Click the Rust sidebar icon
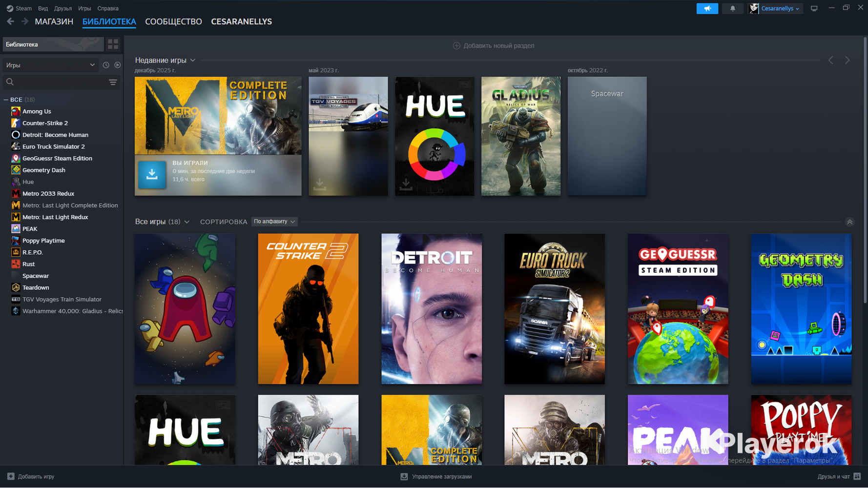This screenshot has height=488, width=868. pos(16,264)
